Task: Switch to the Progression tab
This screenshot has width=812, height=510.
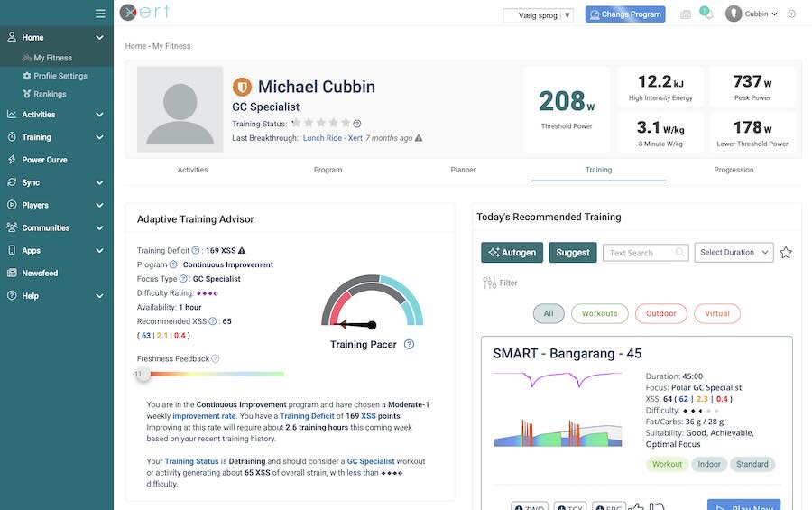Action: 734,170
